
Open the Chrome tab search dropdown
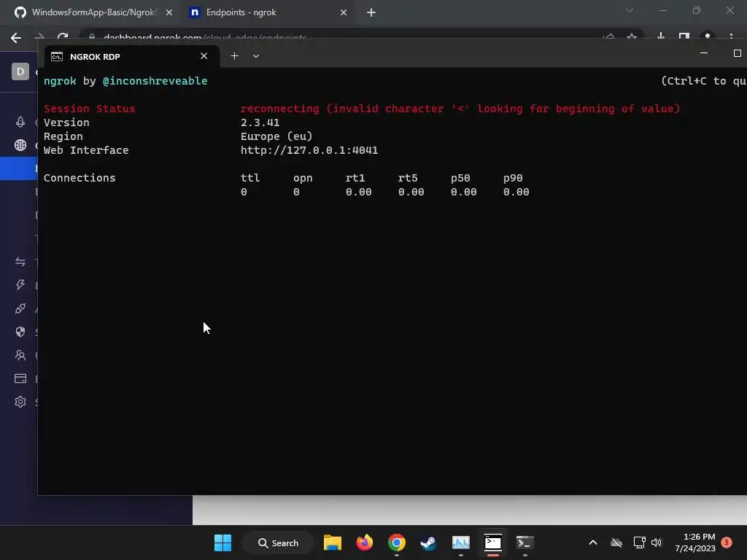630,10
